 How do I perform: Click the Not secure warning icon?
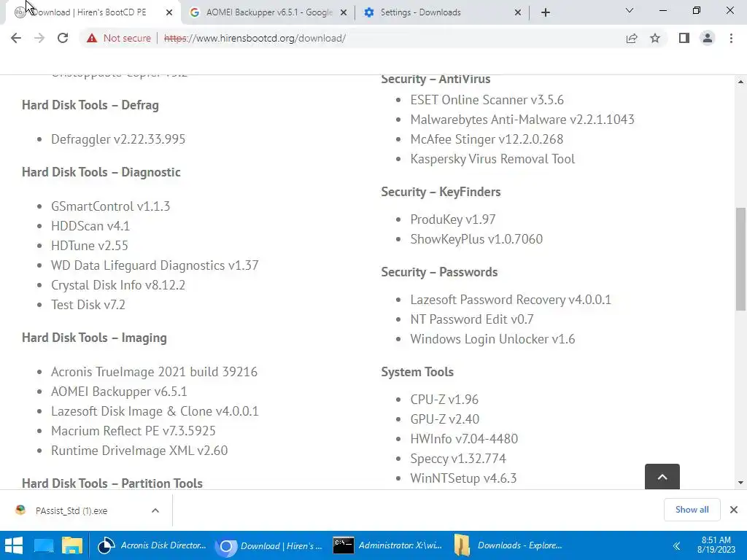click(92, 38)
